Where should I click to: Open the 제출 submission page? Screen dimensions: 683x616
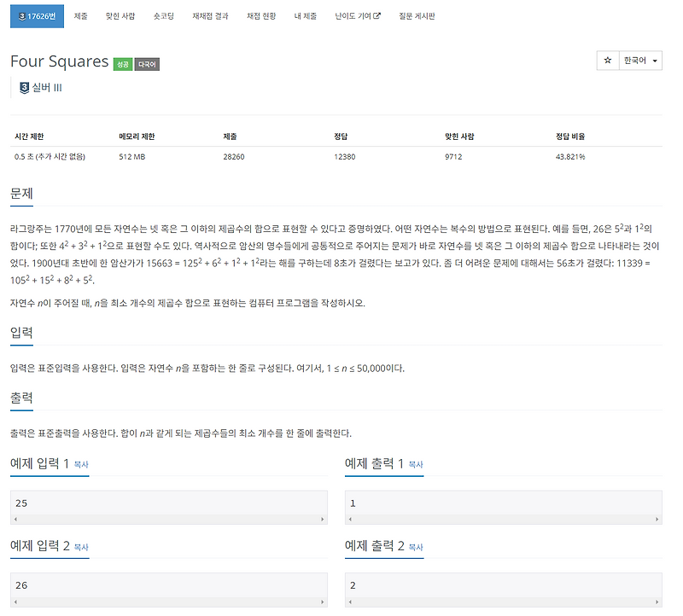pyautogui.click(x=80, y=15)
